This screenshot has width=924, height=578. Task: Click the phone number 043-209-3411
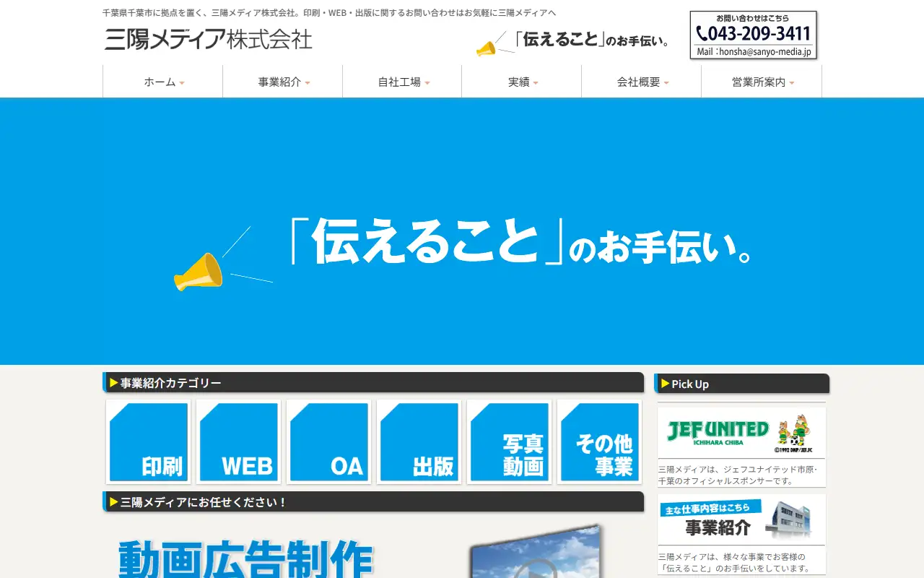point(759,33)
